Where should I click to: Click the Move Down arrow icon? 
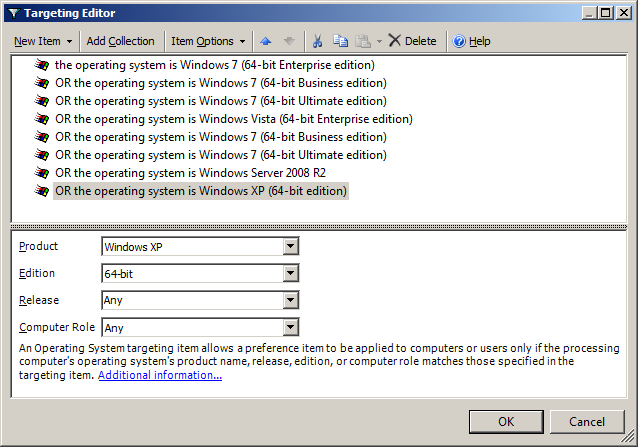pos(290,41)
